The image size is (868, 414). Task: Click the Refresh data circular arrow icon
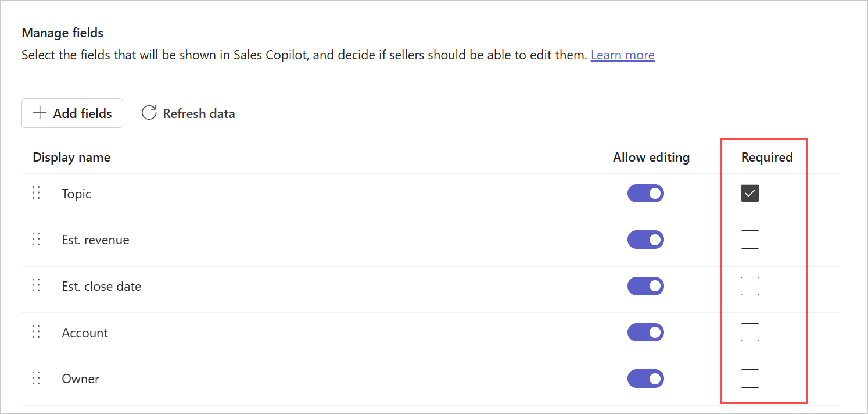pos(149,113)
